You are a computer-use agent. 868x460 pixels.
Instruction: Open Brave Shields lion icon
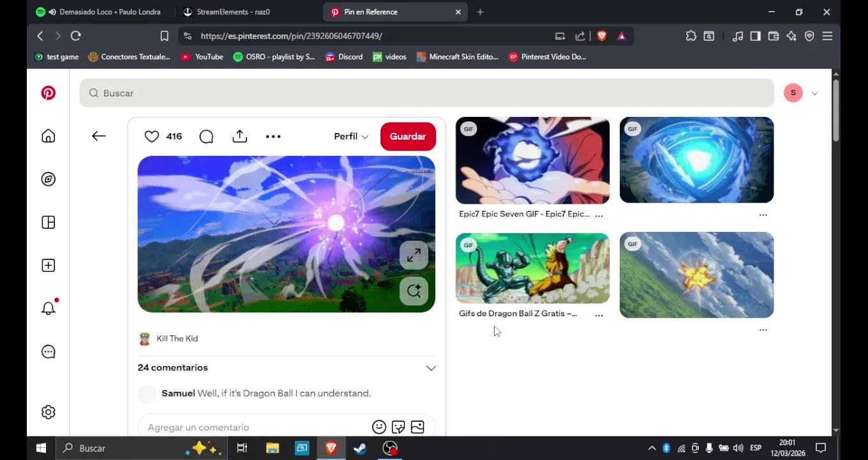pos(601,36)
